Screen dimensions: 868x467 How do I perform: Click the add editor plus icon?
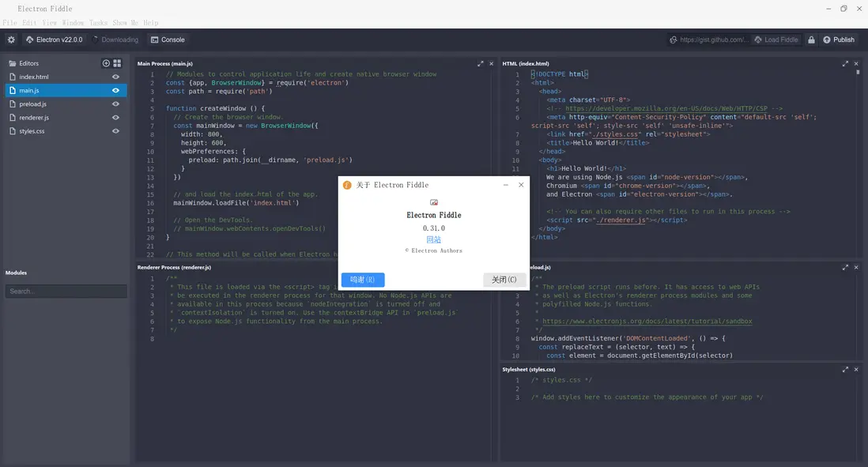tap(106, 63)
